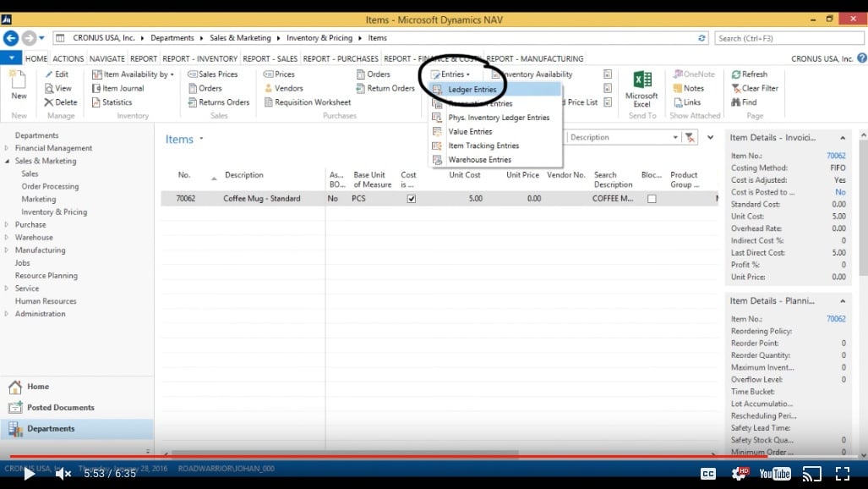Open Item No. 70062 link in Invoicing

pos(836,156)
